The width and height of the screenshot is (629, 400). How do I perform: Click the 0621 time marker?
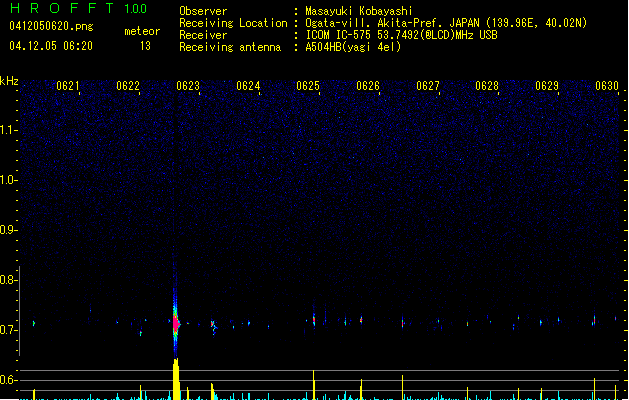(67, 86)
